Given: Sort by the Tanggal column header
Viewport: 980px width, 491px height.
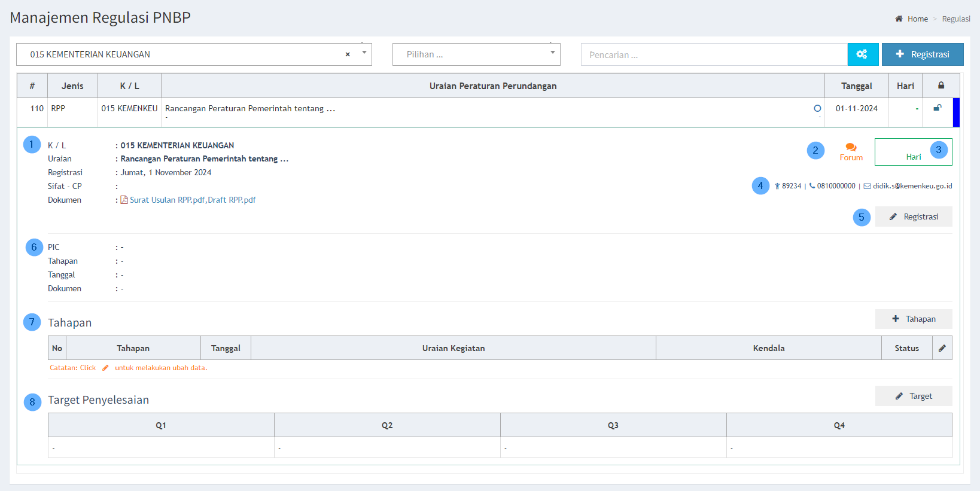Looking at the screenshot, I should tap(856, 86).
